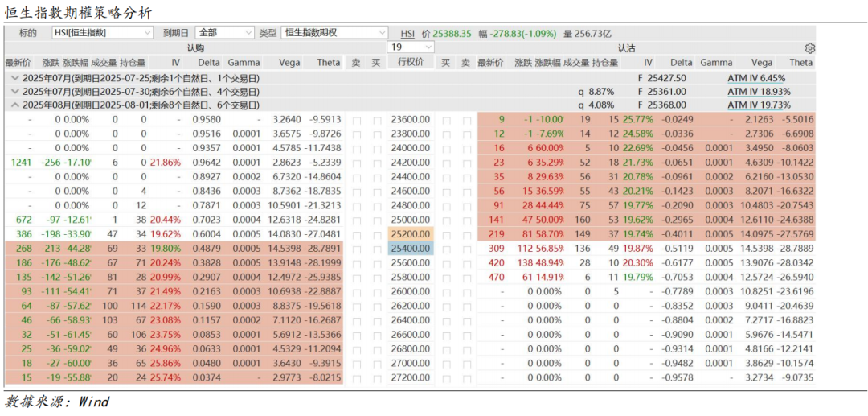868x416 pixels.
Task: Select the strike 23600.00 cell
Action: [x=411, y=120]
